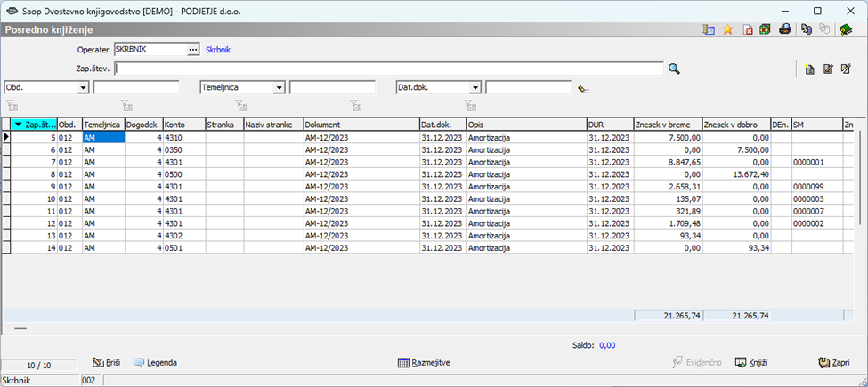Screen dimensions: 868x387
Task: Click the Konto column header
Action: tap(184, 125)
